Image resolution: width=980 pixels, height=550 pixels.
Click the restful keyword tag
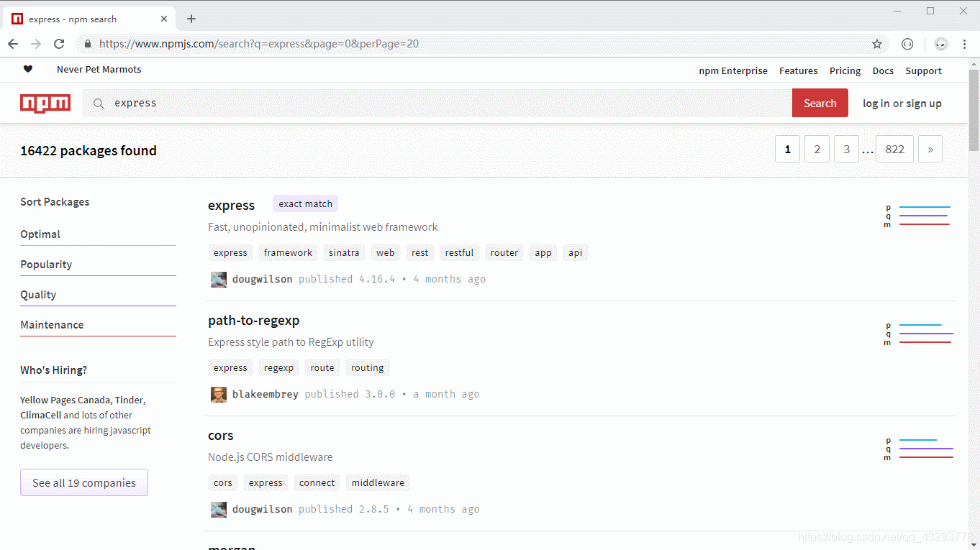(x=459, y=252)
